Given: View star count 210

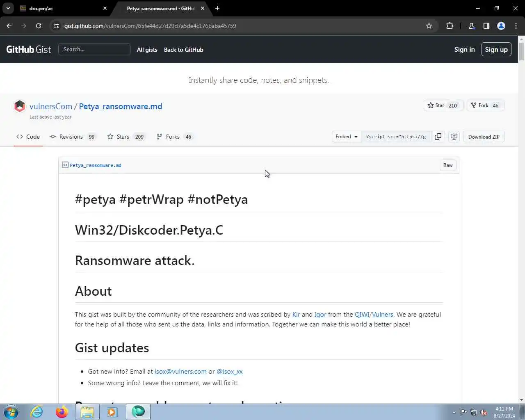Looking at the screenshot, I should point(453,105).
